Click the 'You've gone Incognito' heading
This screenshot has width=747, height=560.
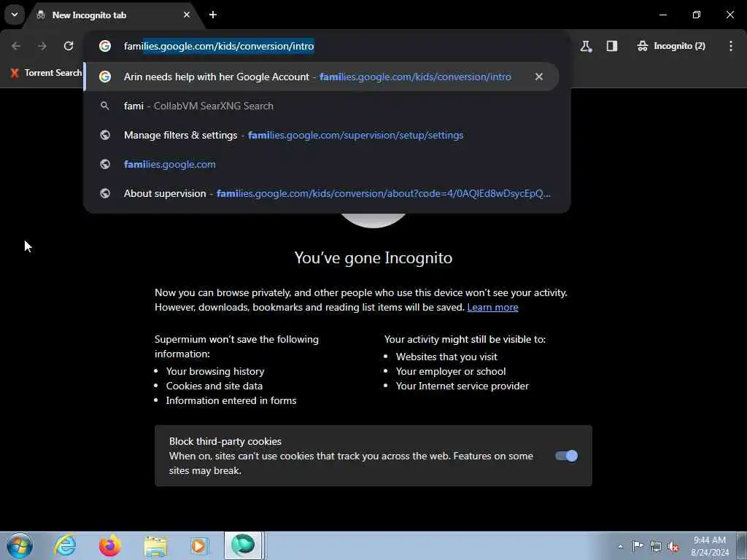pos(373,257)
